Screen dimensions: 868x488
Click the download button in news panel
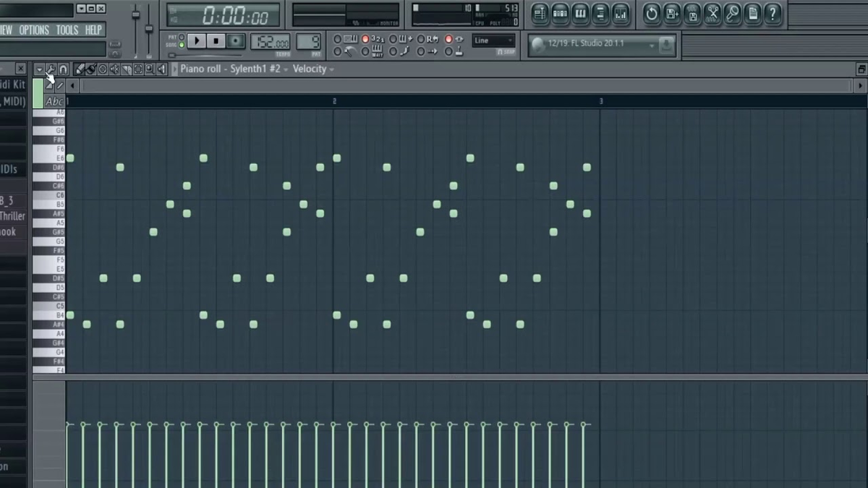pyautogui.click(x=667, y=45)
